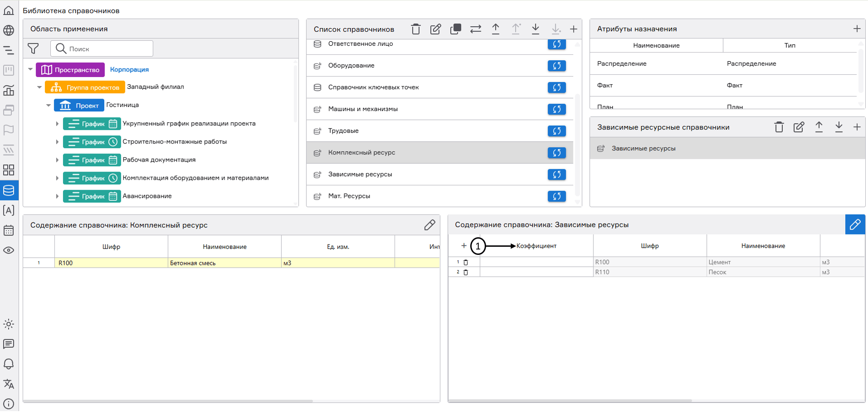The height and width of the screenshot is (412, 868).
Task: Toggle blue edit mode button for Зависимые ресурсы
Action: click(855, 225)
